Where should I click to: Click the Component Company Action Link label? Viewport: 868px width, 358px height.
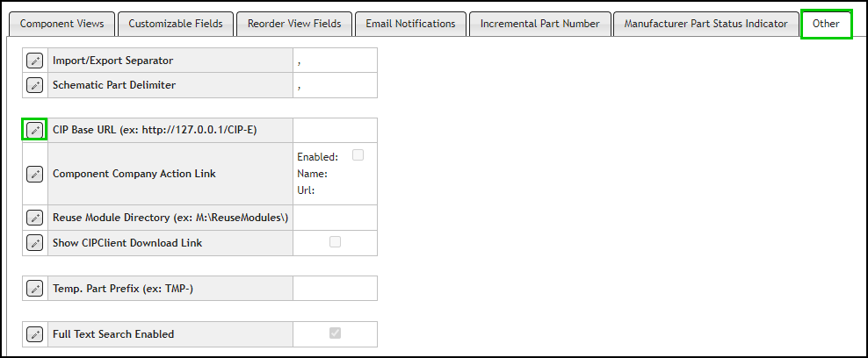click(134, 174)
